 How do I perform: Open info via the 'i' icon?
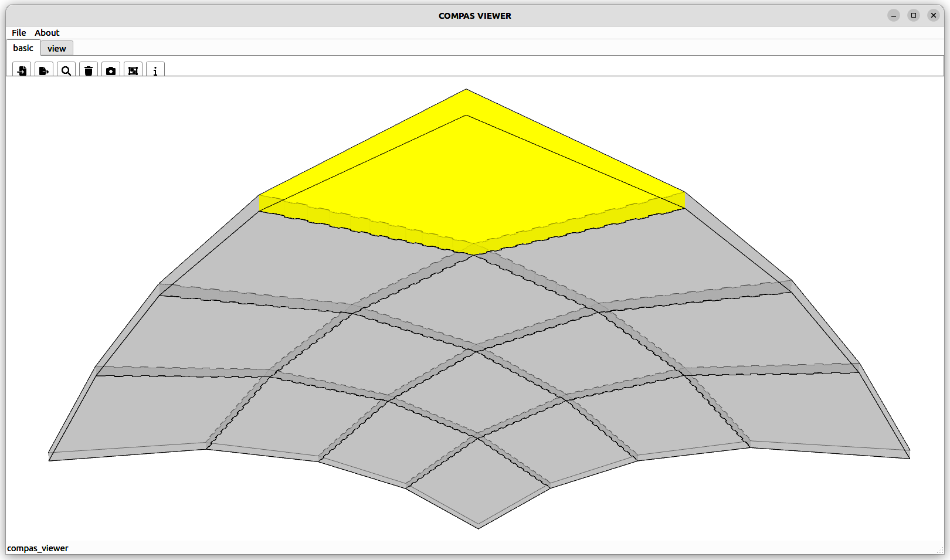[155, 70]
